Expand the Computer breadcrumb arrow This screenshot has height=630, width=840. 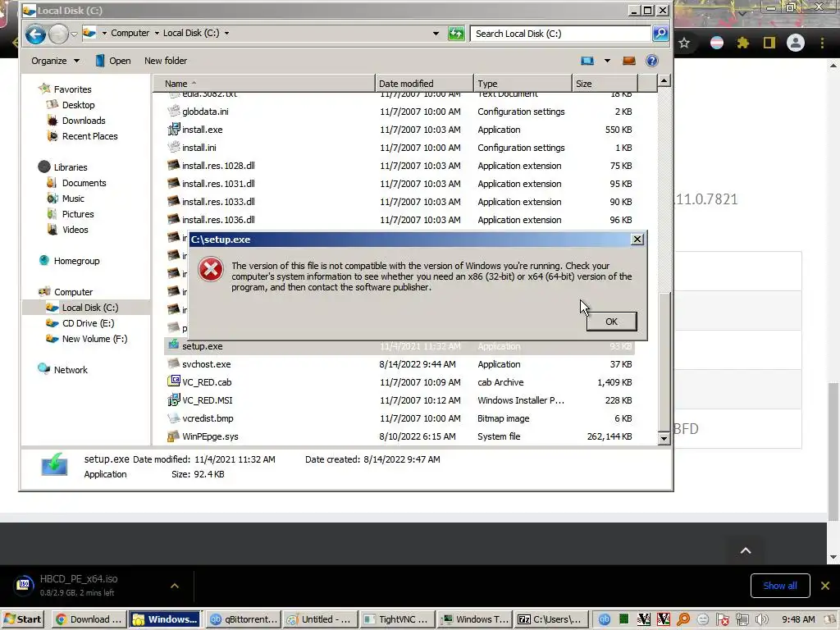(x=157, y=33)
